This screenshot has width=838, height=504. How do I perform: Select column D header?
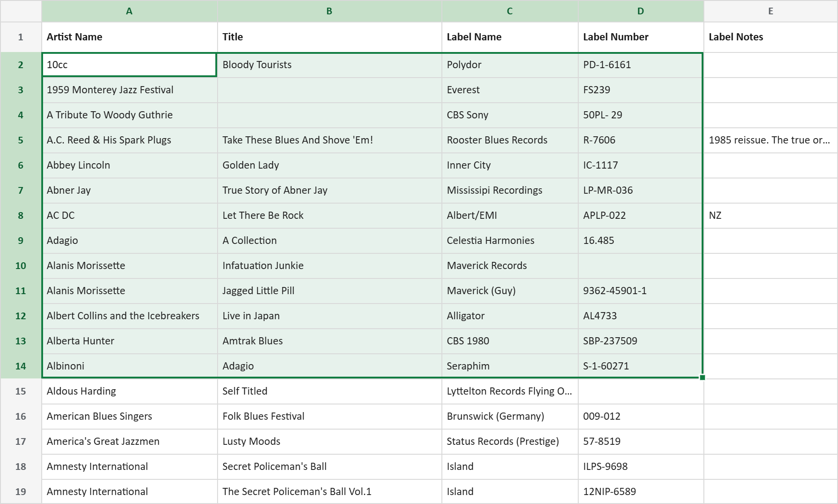tap(641, 11)
